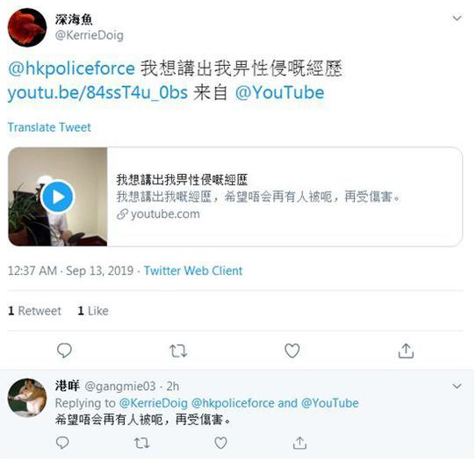
Task: Like the main tweet with heart icon
Action: click(x=292, y=350)
